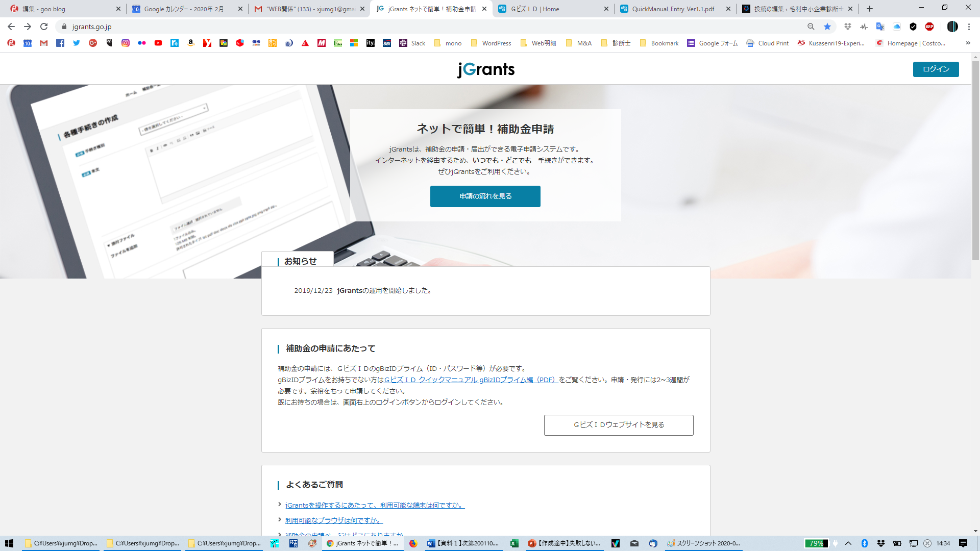Open the Windows Start menu
The height and width of the screenshot is (551, 980).
coord(9,543)
